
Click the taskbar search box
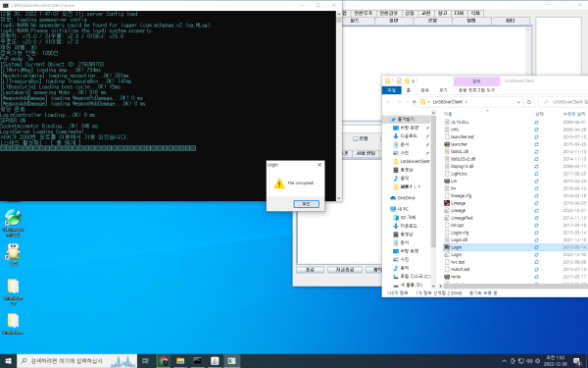point(77,361)
